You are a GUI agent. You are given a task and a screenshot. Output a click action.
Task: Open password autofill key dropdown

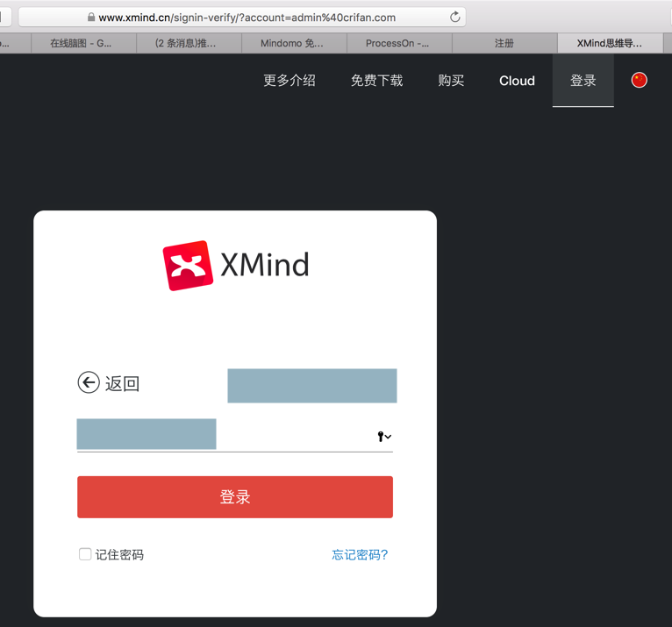[384, 437]
